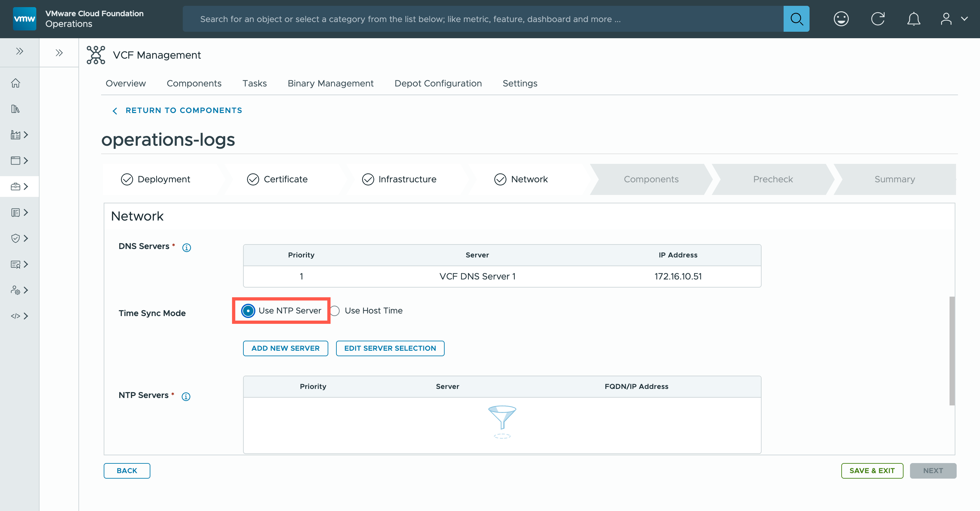This screenshot has width=980, height=511.
Task: Open the notifications bell
Action: (914, 19)
